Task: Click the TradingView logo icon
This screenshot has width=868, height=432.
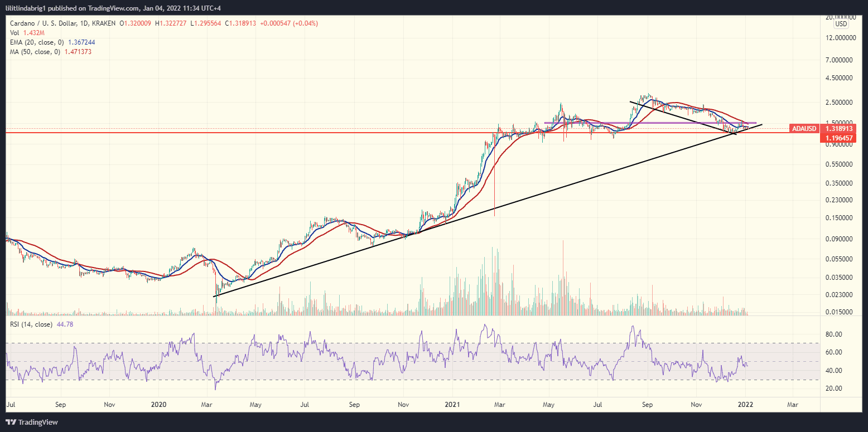Action: click(x=9, y=422)
